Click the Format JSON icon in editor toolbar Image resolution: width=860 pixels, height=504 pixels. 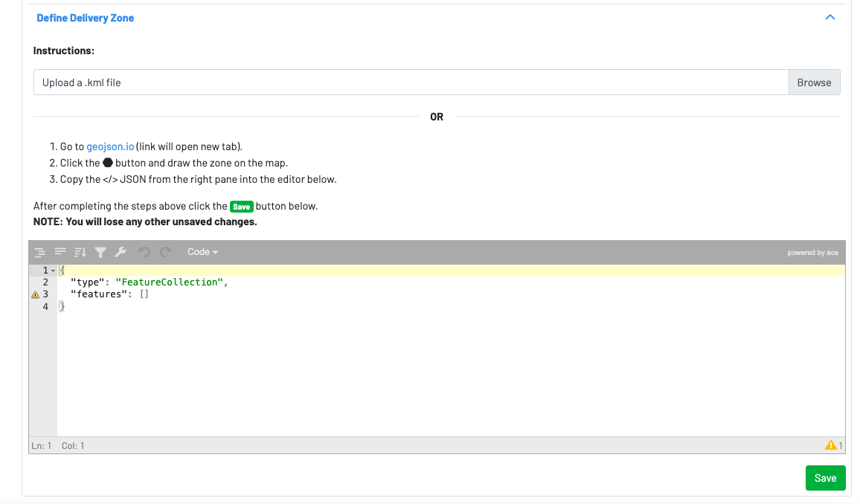pos(40,252)
